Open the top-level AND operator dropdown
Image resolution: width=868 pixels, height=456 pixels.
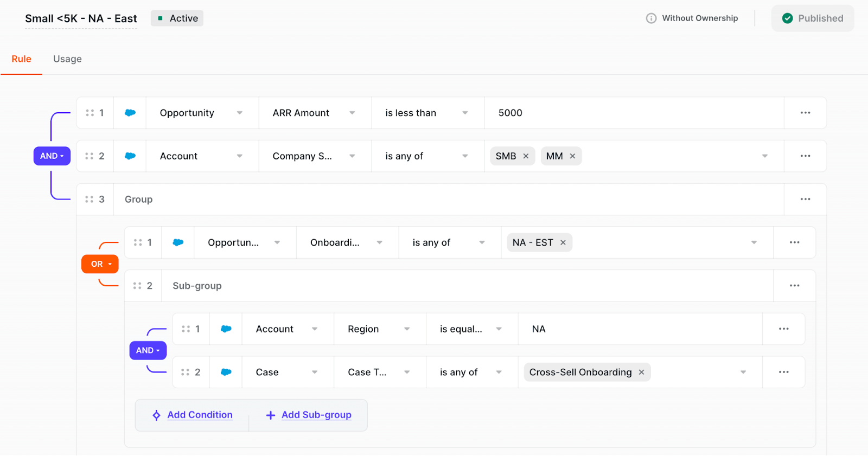click(x=52, y=156)
